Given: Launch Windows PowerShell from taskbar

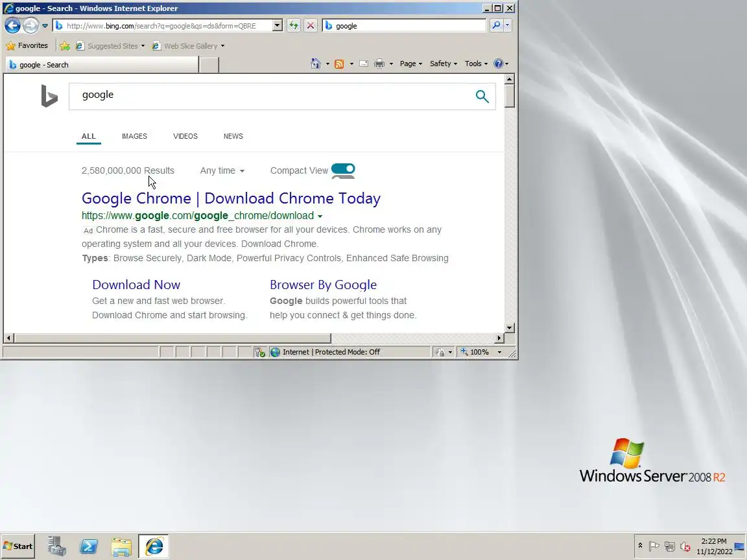Looking at the screenshot, I should coord(89,546).
